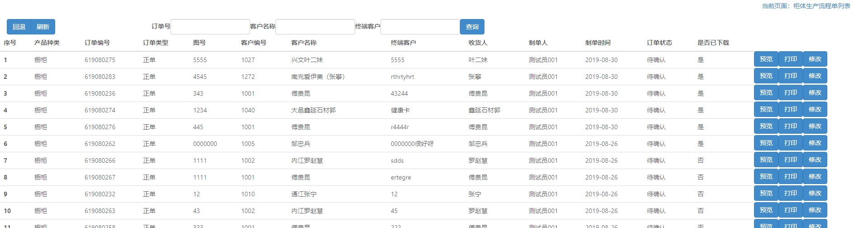This screenshot has width=868, height=228.
Task: Modify order 619080267
Action: (x=815, y=176)
